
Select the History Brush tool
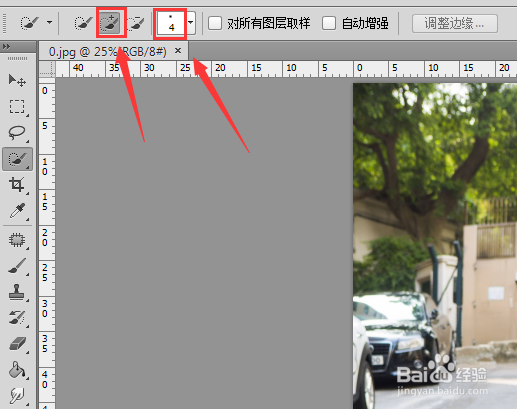(x=17, y=318)
